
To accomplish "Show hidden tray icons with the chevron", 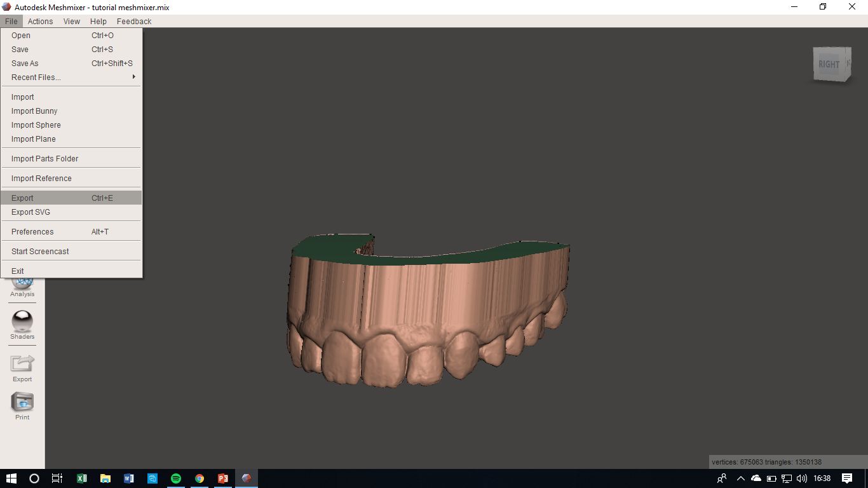I will click(741, 478).
